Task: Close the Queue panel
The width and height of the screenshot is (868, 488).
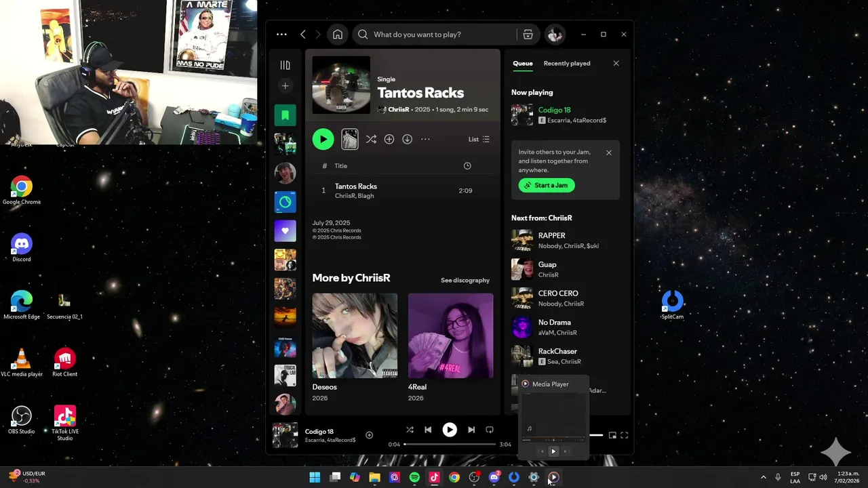Action: [616, 63]
